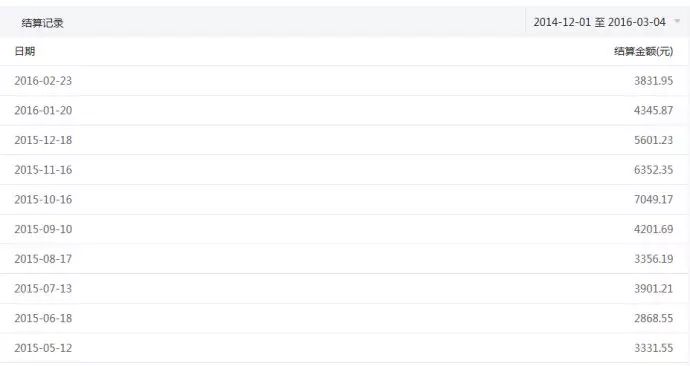Open the date range dropdown arrow
This screenshot has width=690, height=366.
[x=677, y=21]
